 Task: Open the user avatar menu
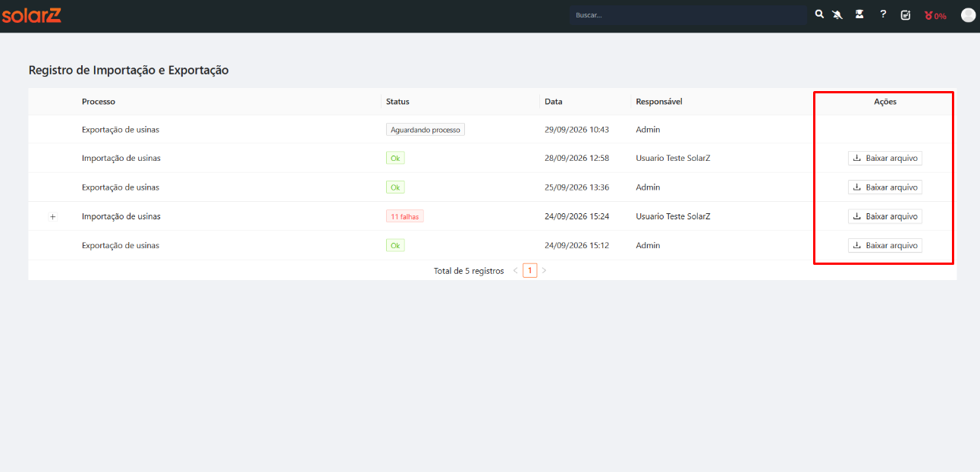click(x=968, y=15)
